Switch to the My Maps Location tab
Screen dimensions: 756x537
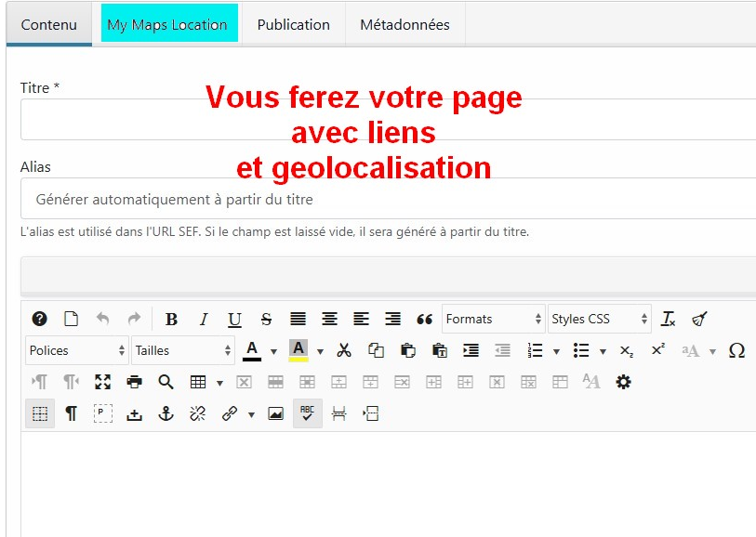[x=168, y=24]
